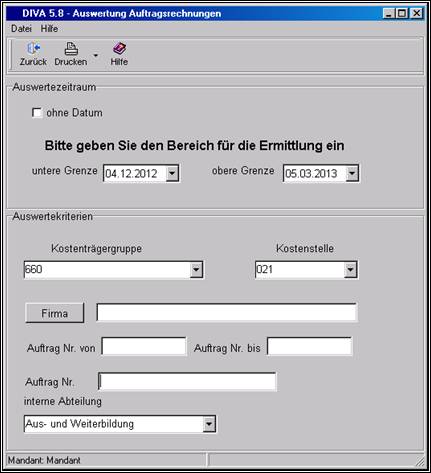Image resolution: width=431 pixels, height=473 pixels.
Task: Click the Firma button
Action: [55, 313]
